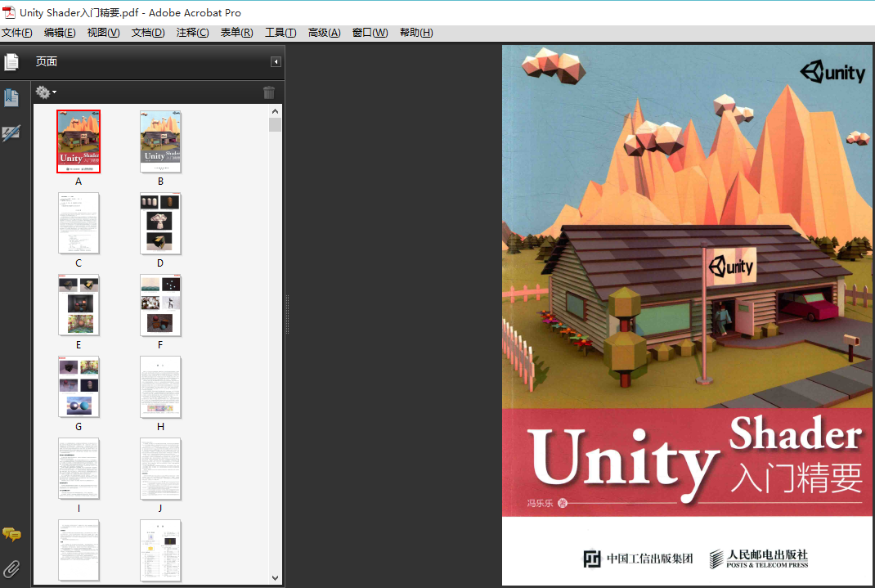This screenshot has width=875, height=588.
Task: Select page thumbnail C
Action: coord(79,223)
